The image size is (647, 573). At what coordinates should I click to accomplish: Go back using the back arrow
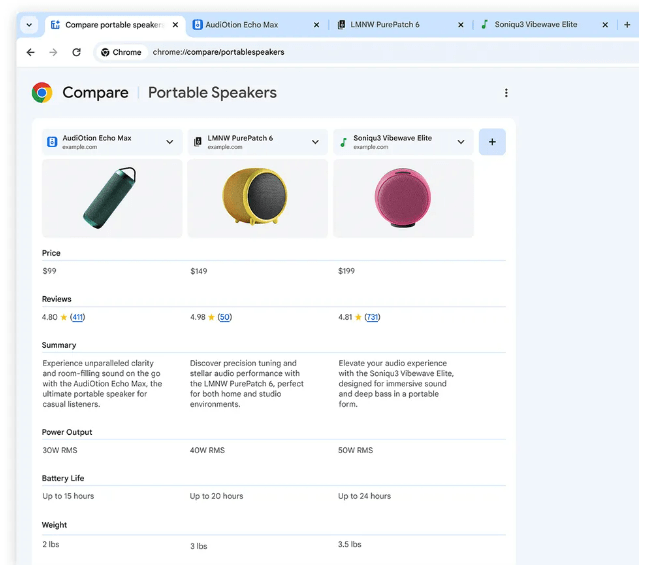pyautogui.click(x=31, y=52)
